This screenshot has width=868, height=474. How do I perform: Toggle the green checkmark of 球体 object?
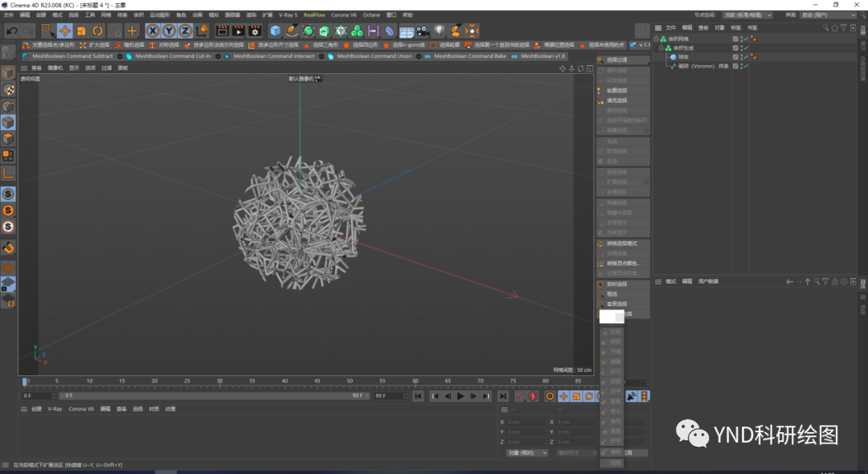pyautogui.click(x=746, y=57)
